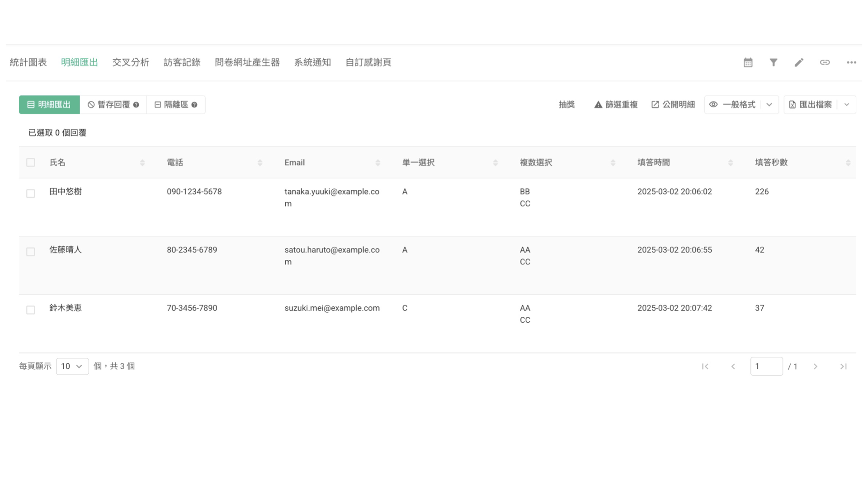Viewport: 868px width, 488px height.
Task: Click the 抽獎 button
Action: [x=566, y=105]
